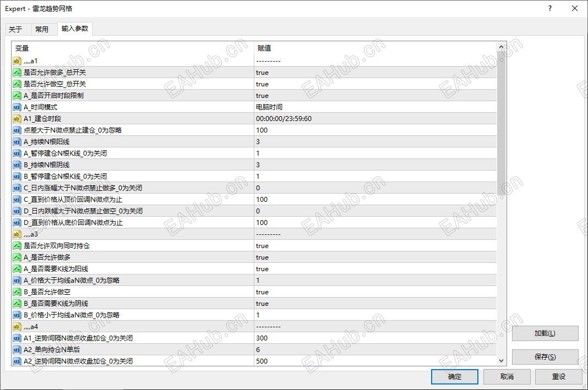This screenshot has width=588, height=390.
Task: Click the scrollbar down arrow
Action: pyautogui.click(x=502, y=361)
